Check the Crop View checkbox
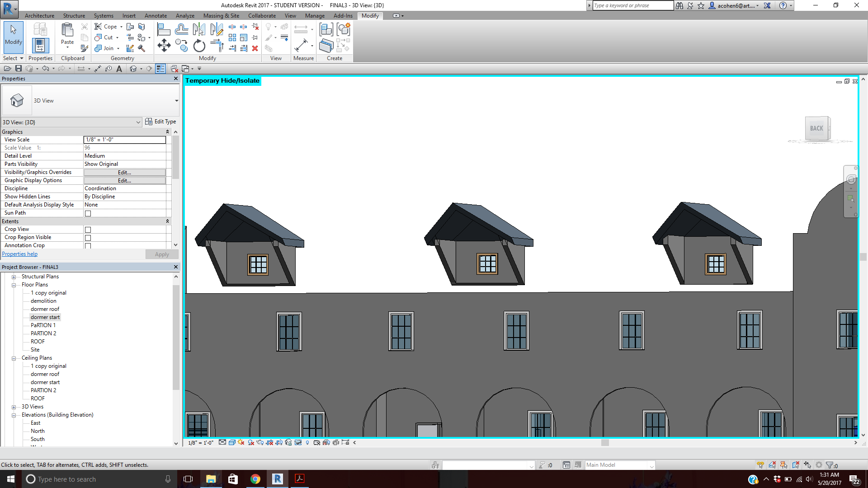The height and width of the screenshot is (488, 868). coord(88,230)
